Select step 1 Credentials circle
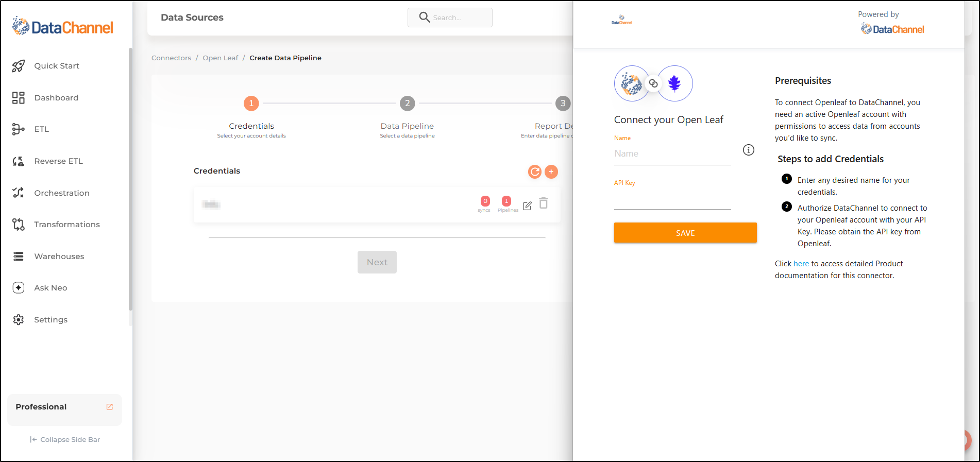Viewport: 980px width, 462px height. [251, 104]
